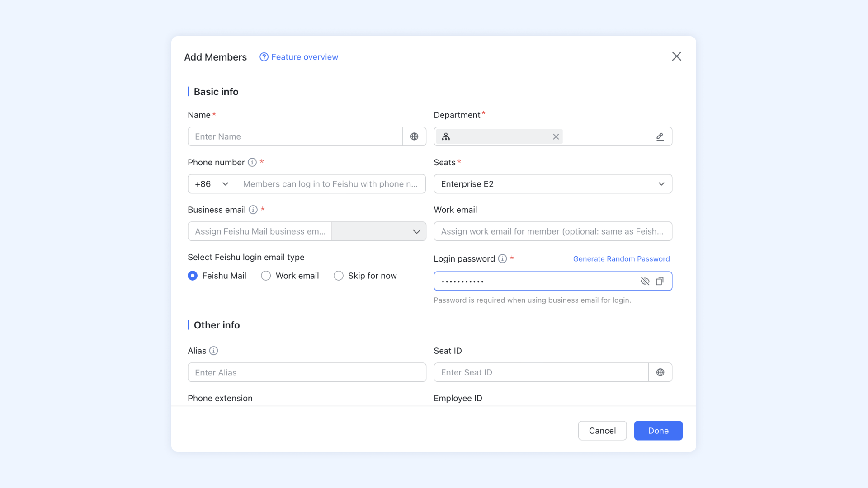Expand the Enterprise E2 seats dropdown
The width and height of the screenshot is (868, 488).
(x=552, y=184)
